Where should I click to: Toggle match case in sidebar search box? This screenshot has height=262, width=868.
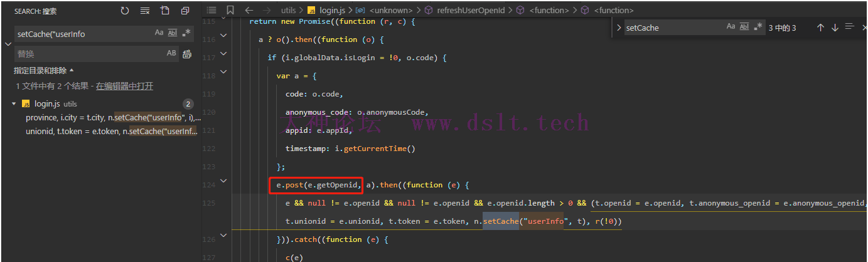click(x=159, y=33)
